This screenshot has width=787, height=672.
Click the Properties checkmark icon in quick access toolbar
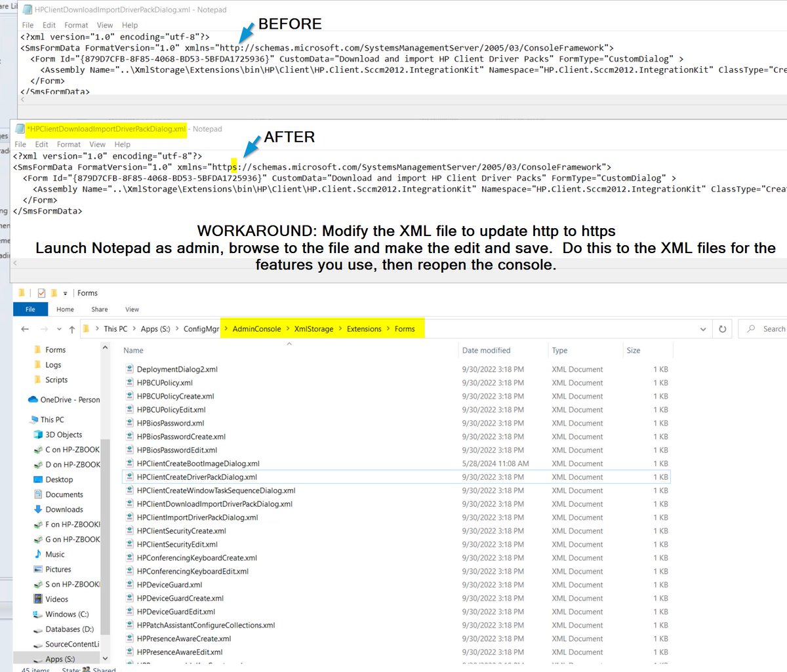(41, 293)
